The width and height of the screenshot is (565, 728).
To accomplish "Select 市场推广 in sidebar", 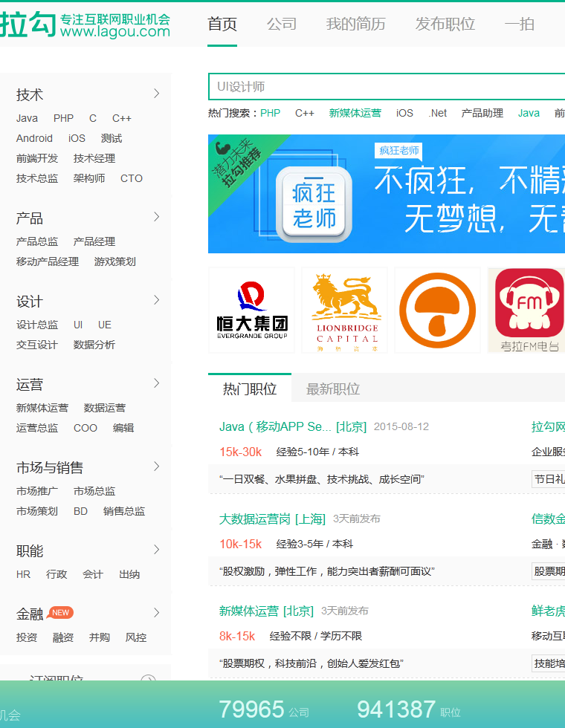I will click(x=37, y=491).
